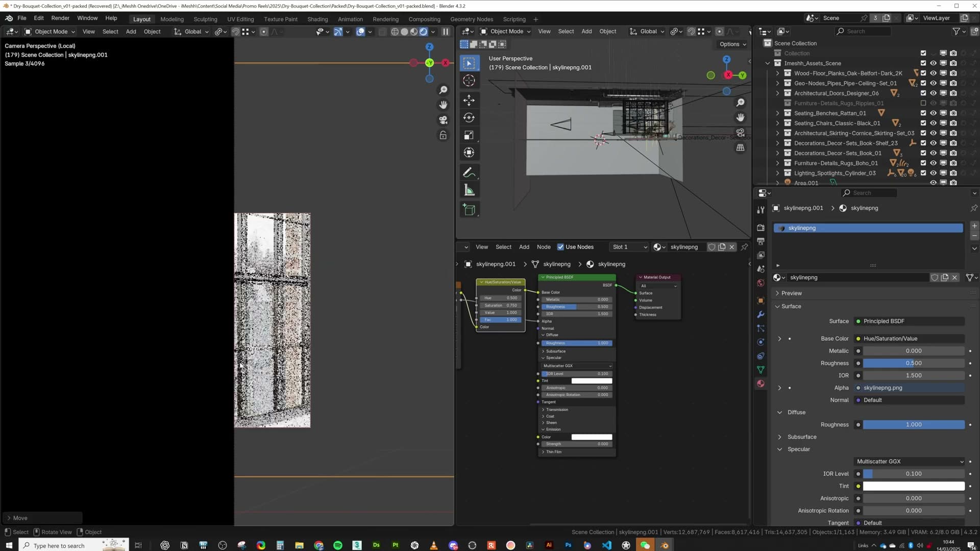Adjust the Roughness 0.500 slider in properties

pyautogui.click(x=914, y=363)
